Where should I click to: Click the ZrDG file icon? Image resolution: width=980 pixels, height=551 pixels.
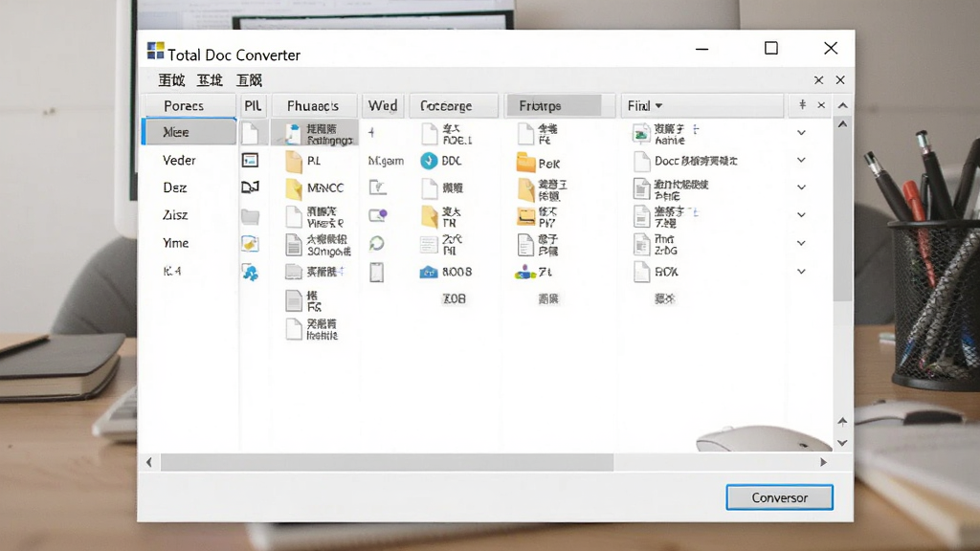[x=641, y=245]
